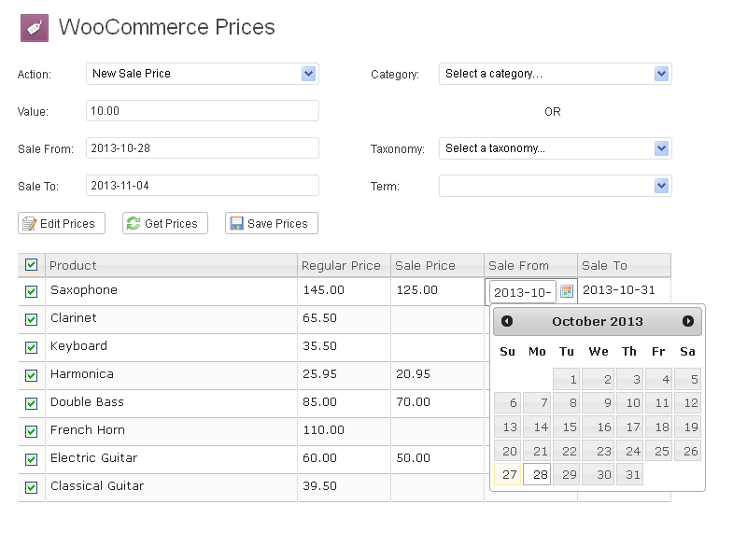
Task: Click the Keyboard product name
Action: tap(78, 346)
